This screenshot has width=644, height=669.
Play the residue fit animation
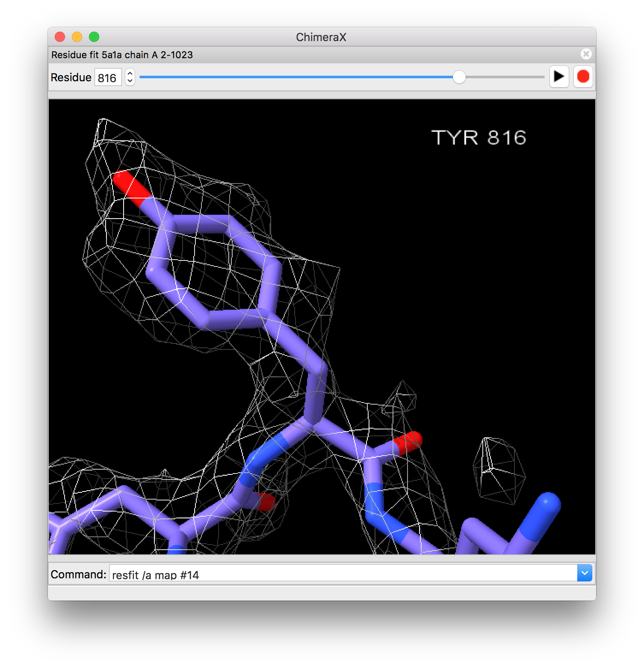coord(558,77)
